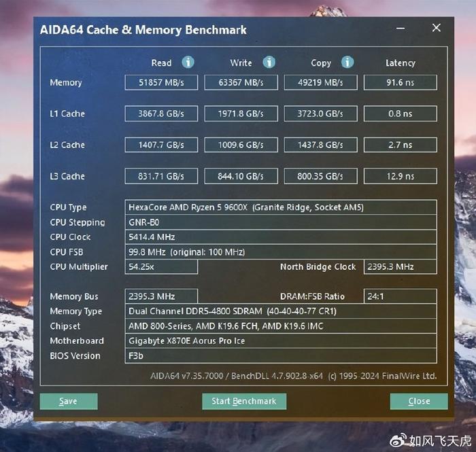Select L1 Cache Read 3867.8 GB/s
476x452 pixels.
(x=161, y=114)
